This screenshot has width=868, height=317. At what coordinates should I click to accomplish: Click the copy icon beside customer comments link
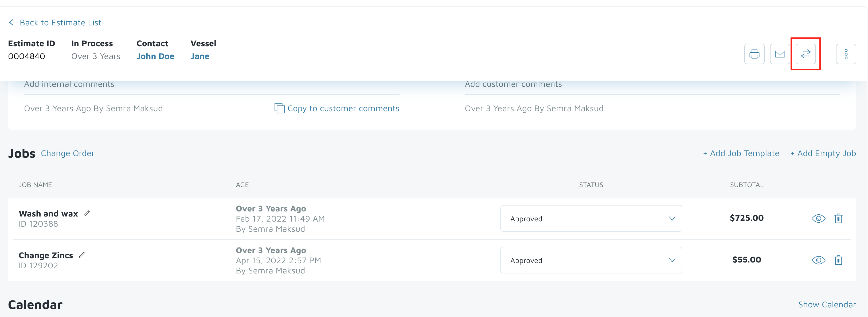279,109
